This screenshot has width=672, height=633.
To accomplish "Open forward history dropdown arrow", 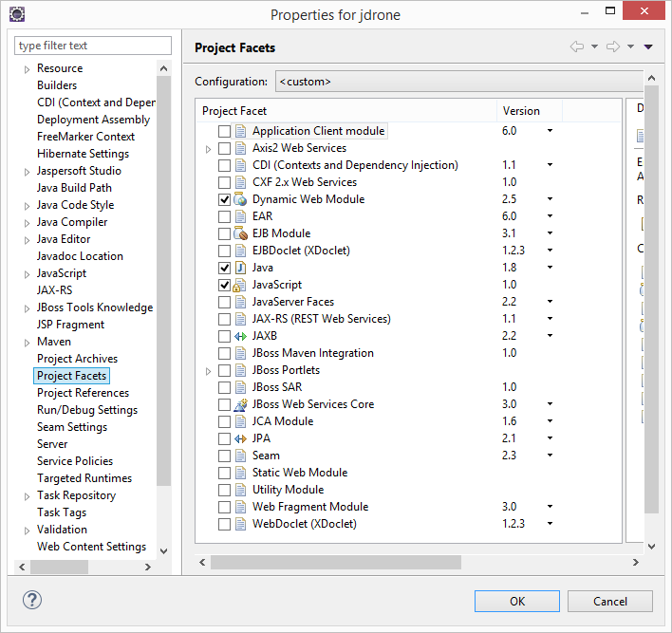I will [x=630, y=47].
